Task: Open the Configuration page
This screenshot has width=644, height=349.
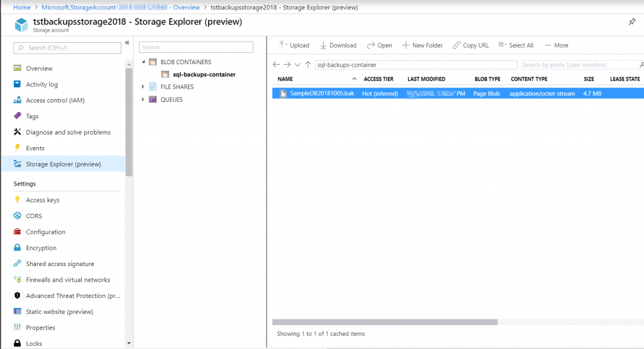Action: point(45,232)
